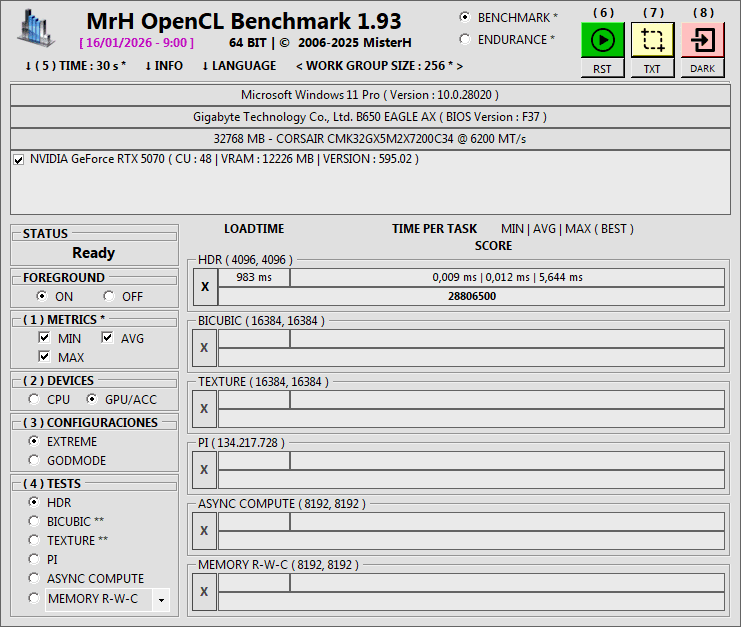Open the TIME : 30 s dropdown
Image resolution: width=741 pixels, height=627 pixels.
pos(76,66)
